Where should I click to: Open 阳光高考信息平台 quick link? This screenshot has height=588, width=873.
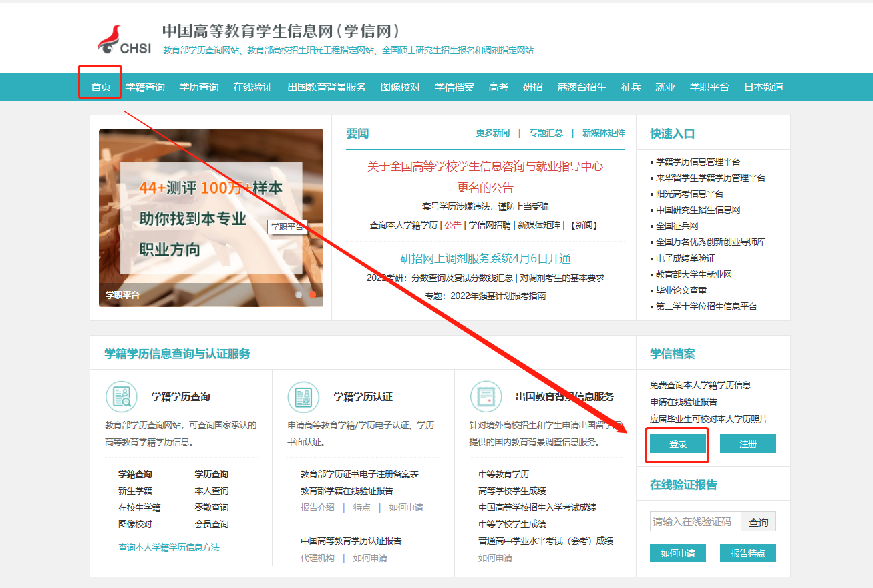click(689, 194)
